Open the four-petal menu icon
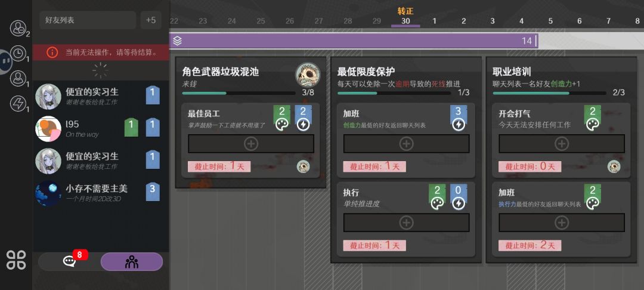Screen dimensions: 644x290 [16, 260]
